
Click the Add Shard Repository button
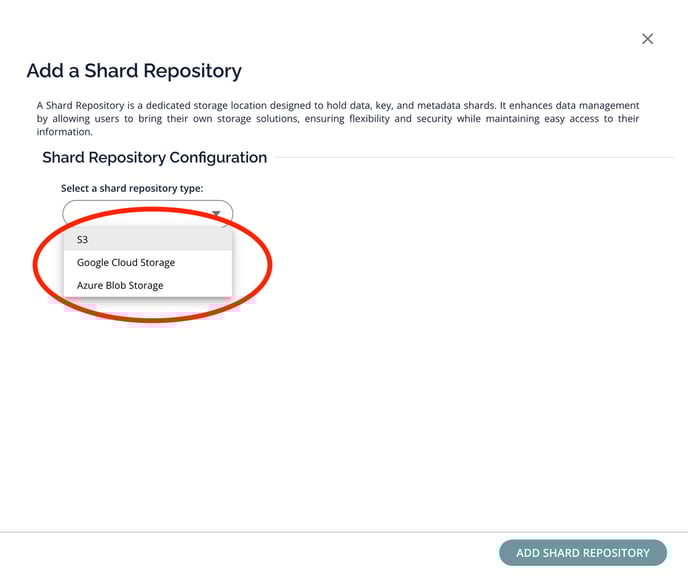click(x=583, y=553)
